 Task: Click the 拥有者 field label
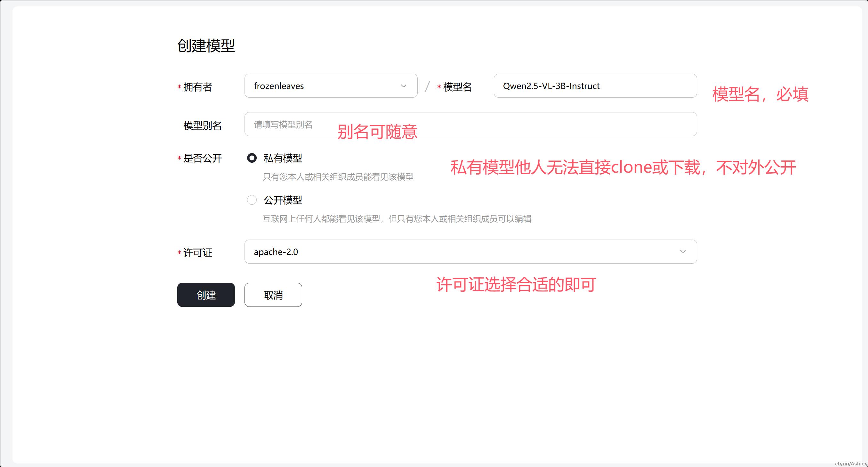click(197, 87)
